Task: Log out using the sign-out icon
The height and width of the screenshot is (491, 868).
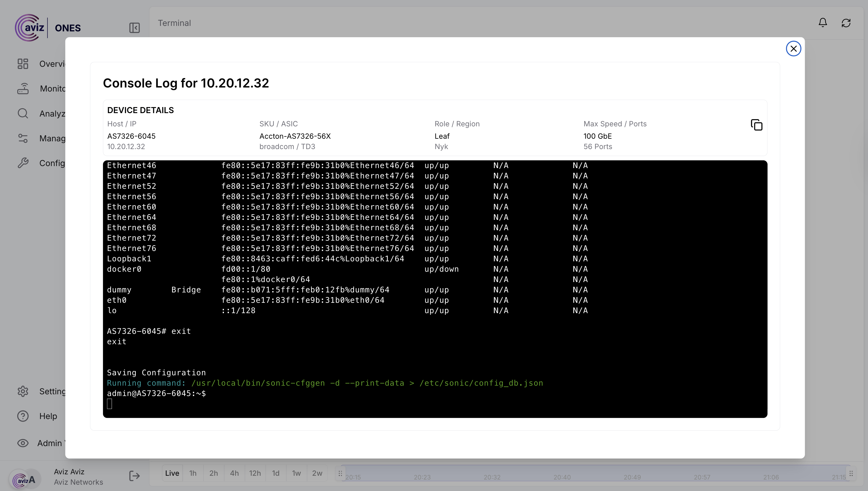Action: point(134,476)
